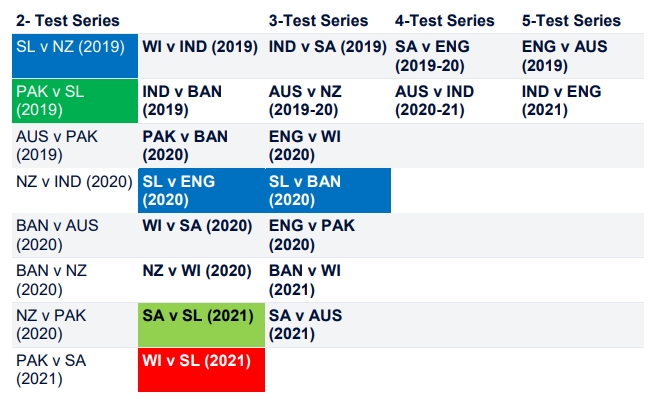Select the IND v SA (2019) cell
Viewport: 654px width, 402px height.
click(x=327, y=47)
